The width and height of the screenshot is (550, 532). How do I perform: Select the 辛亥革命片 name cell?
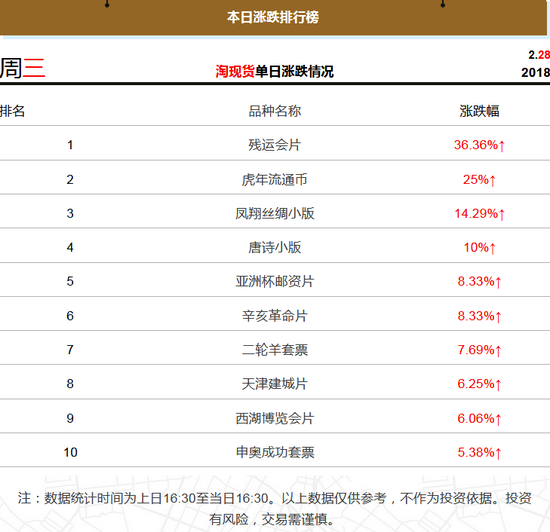point(275,316)
